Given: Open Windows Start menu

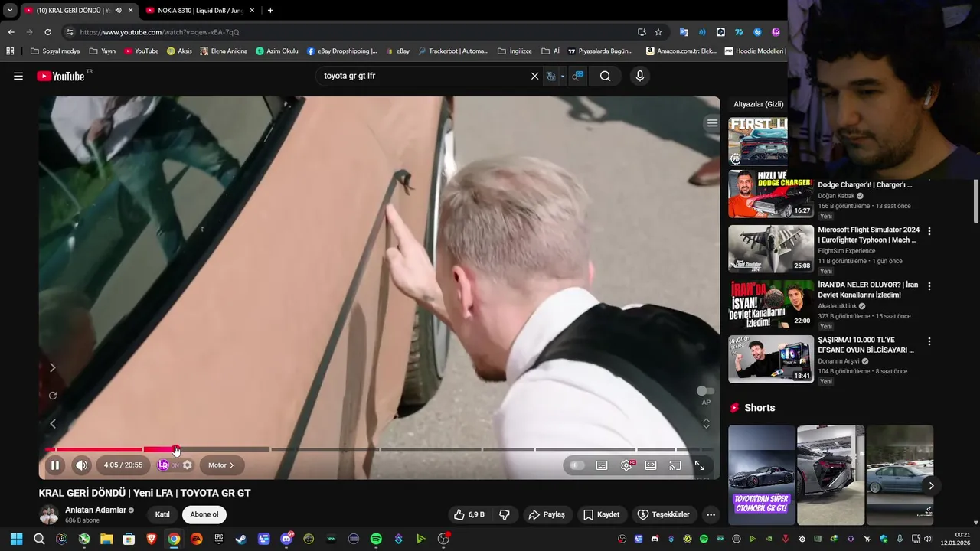Looking at the screenshot, I should coord(16,539).
